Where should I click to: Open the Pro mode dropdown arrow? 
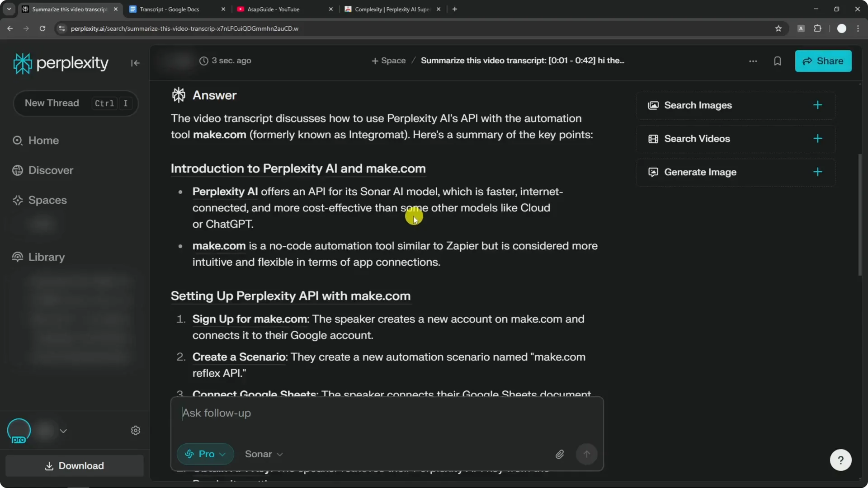coord(222,455)
